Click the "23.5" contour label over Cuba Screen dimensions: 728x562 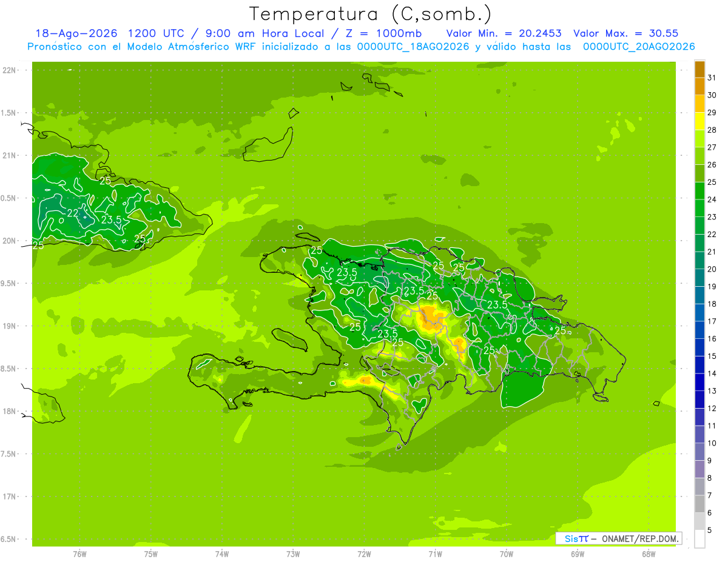tap(111, 219)
